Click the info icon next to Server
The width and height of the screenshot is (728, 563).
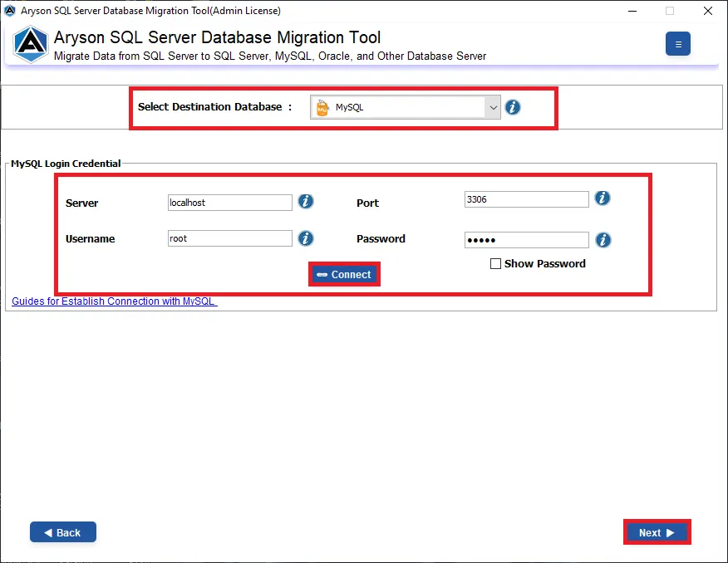coord(306,201)
